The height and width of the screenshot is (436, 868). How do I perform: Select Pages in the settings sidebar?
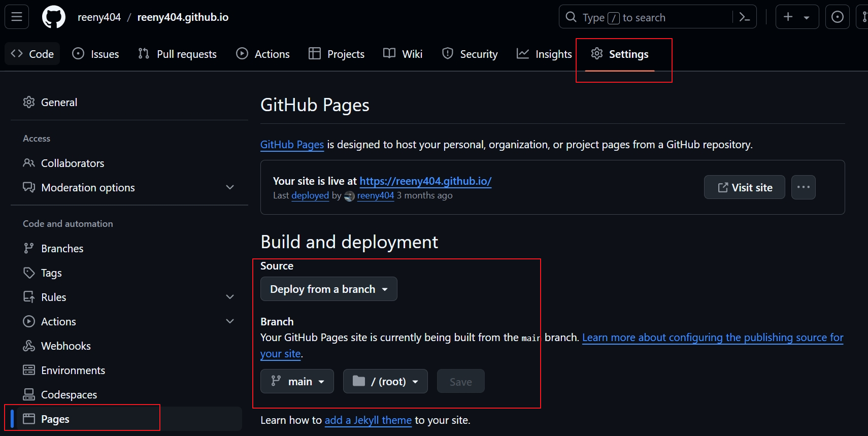tap(129, 419)
